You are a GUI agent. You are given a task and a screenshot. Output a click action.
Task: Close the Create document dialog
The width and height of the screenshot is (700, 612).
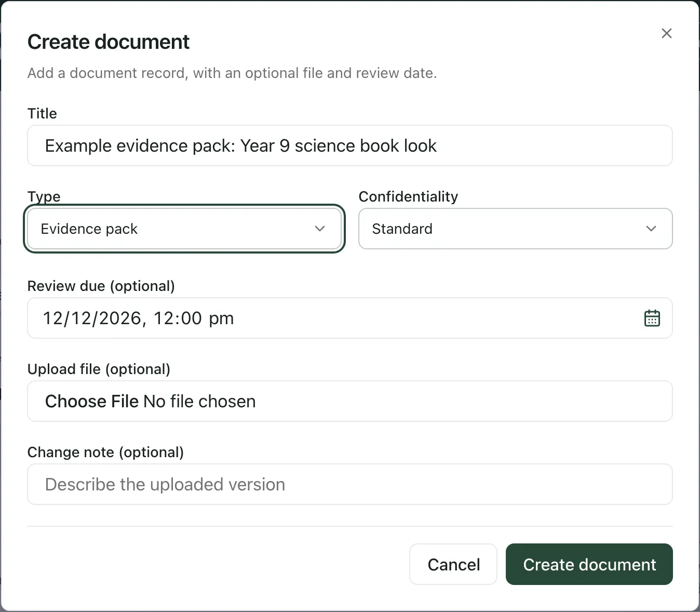(x=667, y=33)
